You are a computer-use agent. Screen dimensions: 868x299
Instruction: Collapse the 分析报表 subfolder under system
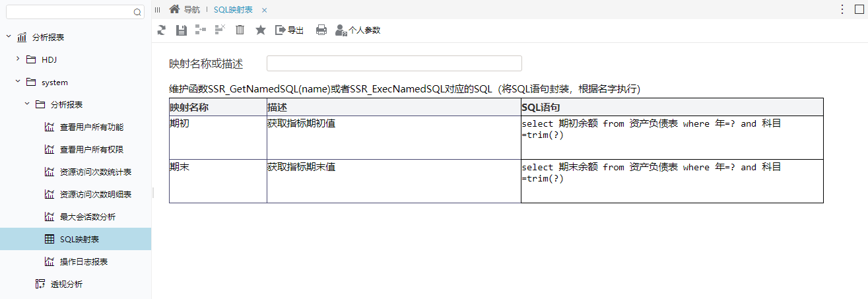point(27,104)
